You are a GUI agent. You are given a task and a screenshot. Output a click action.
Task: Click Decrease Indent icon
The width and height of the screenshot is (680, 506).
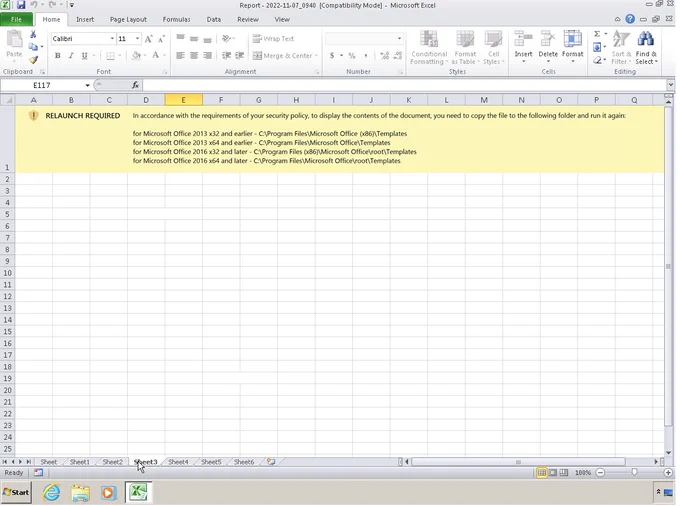tap(226, 55)
